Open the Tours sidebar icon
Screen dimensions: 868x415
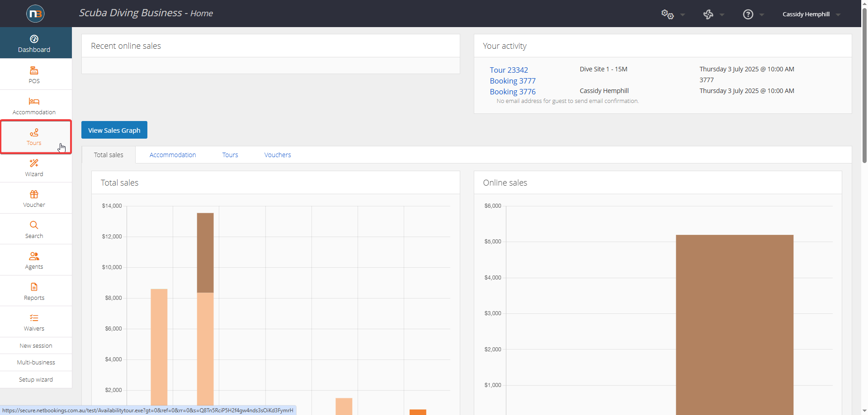[x=34, y=132]
